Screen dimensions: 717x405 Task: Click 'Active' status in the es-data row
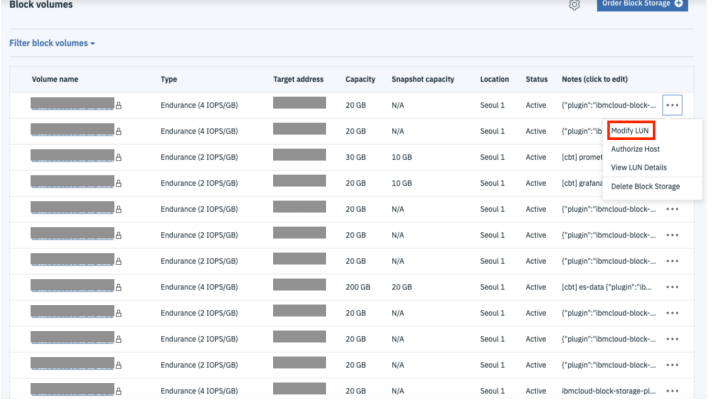point(535,287)
